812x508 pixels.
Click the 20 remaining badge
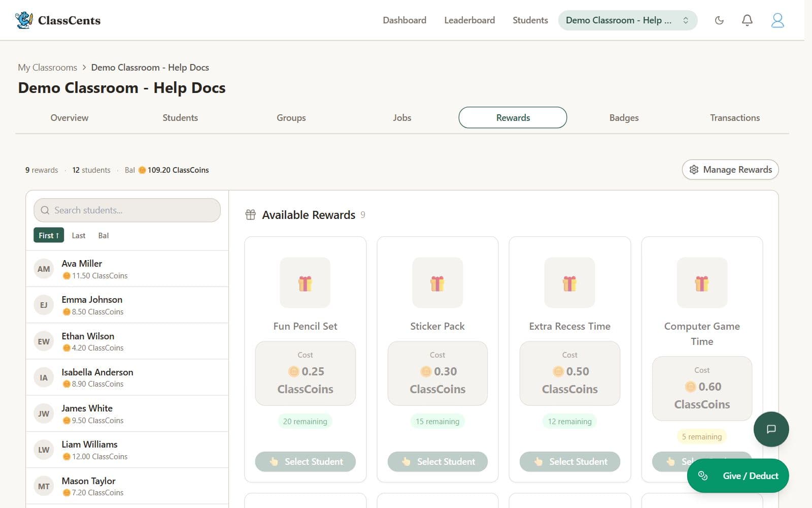305,421
